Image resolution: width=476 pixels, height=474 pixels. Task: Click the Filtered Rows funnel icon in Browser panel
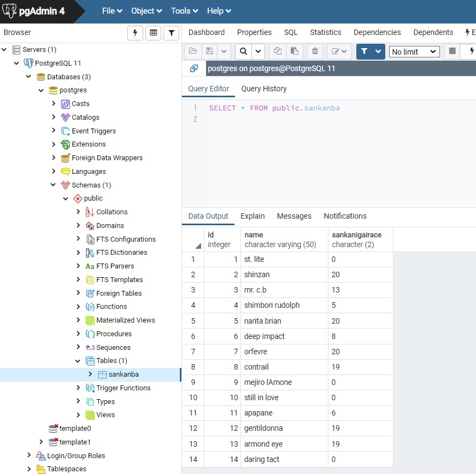[x=172, y=33]
